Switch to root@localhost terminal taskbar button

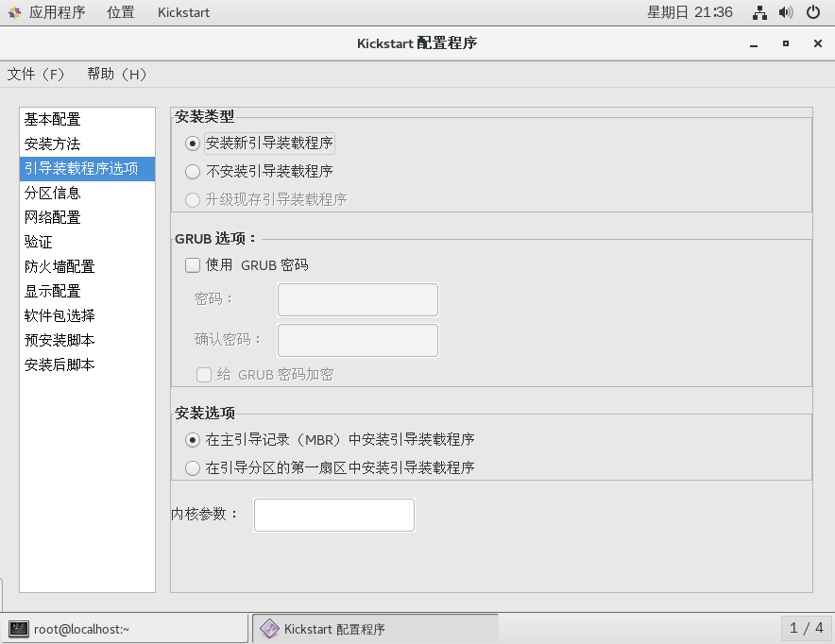125,629
